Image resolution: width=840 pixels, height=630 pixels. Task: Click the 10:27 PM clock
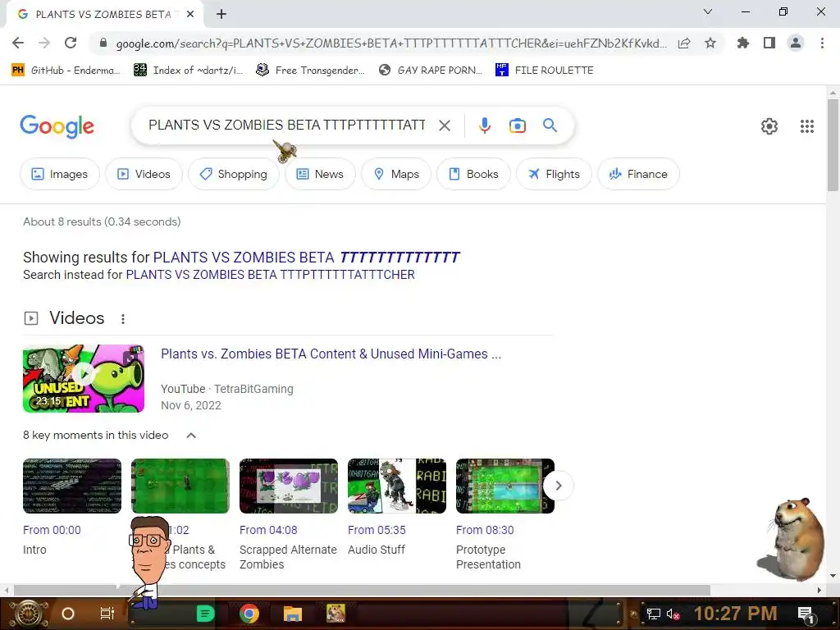735,614
